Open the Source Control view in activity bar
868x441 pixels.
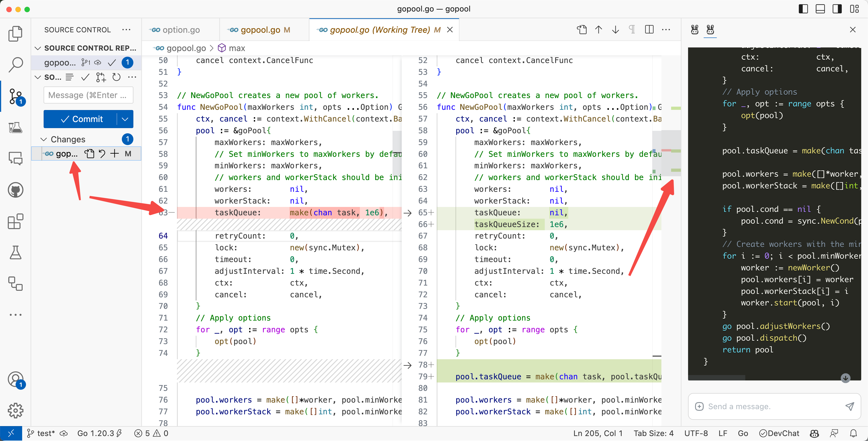[16, 97]
